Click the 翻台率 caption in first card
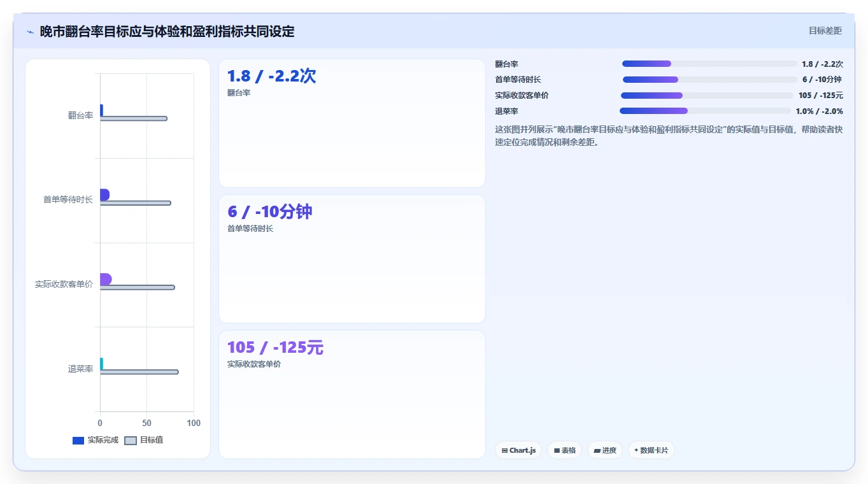The height and width of the screenshot is (484, 868). click(x=239, y=93)
